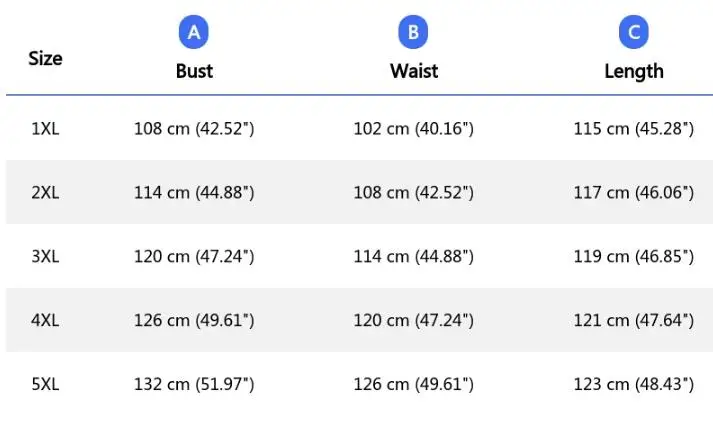Viewport: 713px width, 425px height.
Task: Click the 132 cm bust measurement
Action: [194, 385]
